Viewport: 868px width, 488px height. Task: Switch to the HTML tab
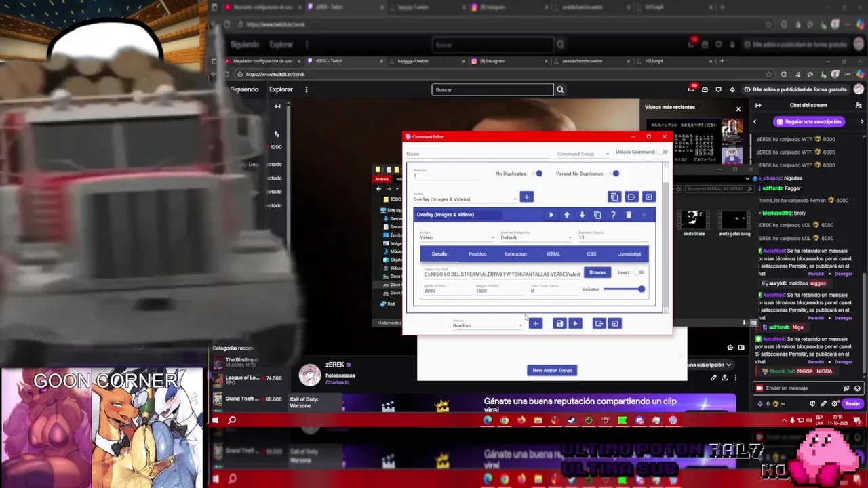[x=553, y=254]
